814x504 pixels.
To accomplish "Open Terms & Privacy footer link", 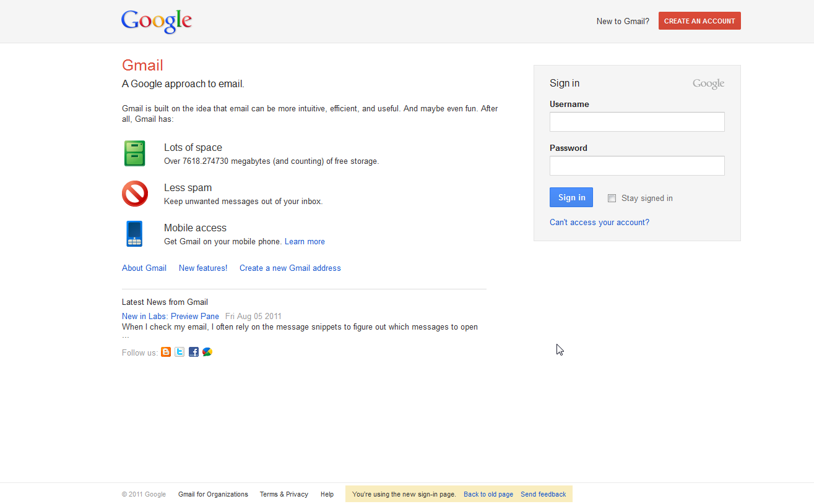I will click(x=284, y=494).
